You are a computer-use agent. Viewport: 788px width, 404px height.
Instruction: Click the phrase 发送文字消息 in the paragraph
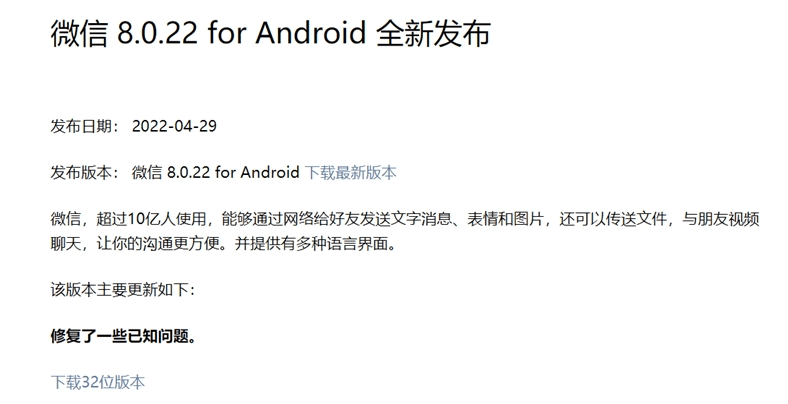(406, 219)
